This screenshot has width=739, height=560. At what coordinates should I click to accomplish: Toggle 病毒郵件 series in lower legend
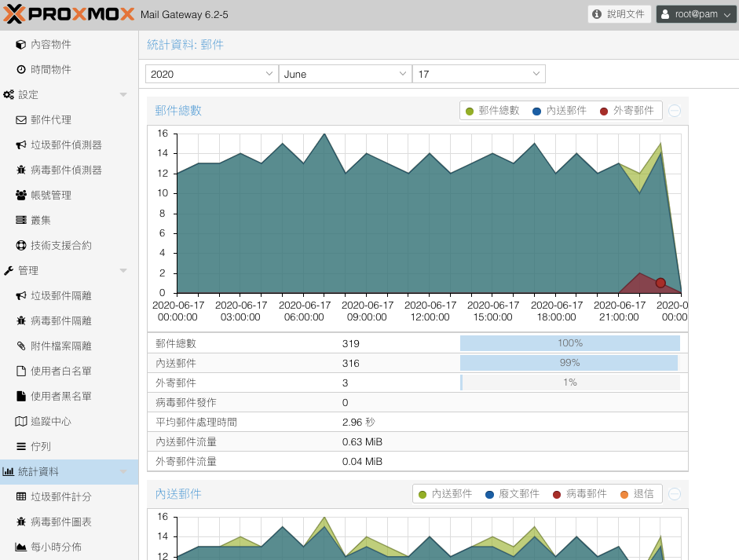(x=580, y=494)
